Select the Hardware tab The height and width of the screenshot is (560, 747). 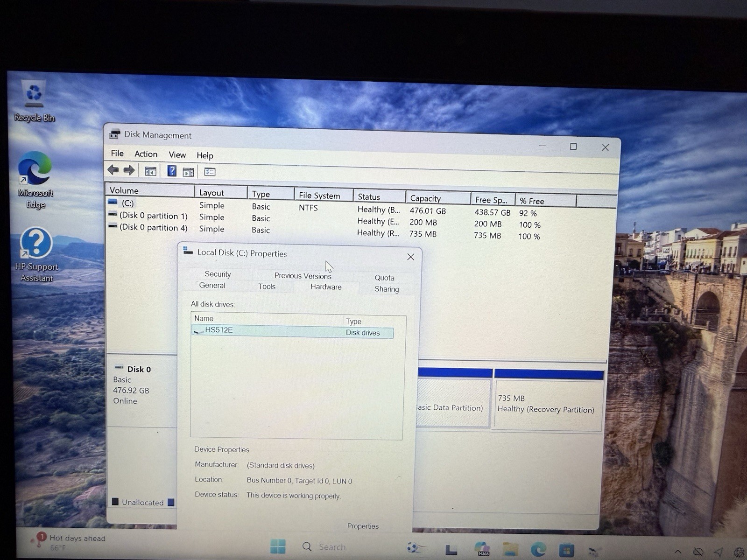tap(326, 287)
